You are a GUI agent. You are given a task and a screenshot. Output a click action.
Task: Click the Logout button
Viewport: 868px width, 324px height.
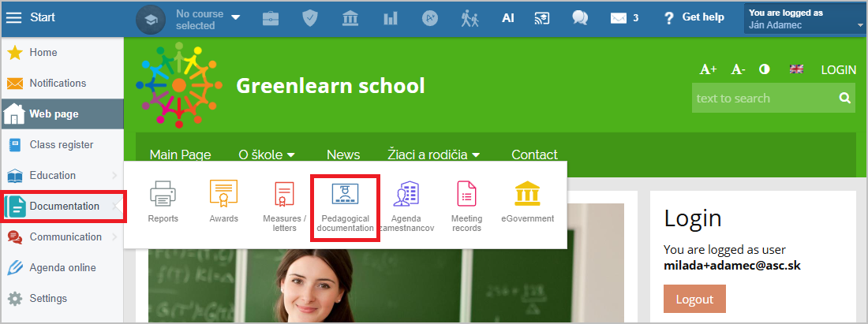(694, 300)
